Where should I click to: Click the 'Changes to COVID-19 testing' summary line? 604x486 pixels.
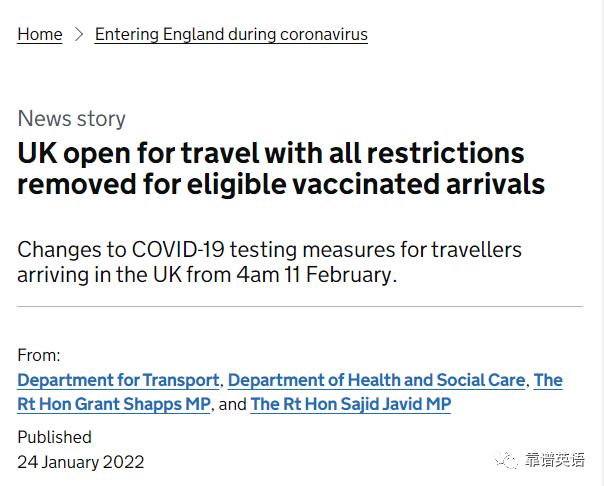click(269, 249)
